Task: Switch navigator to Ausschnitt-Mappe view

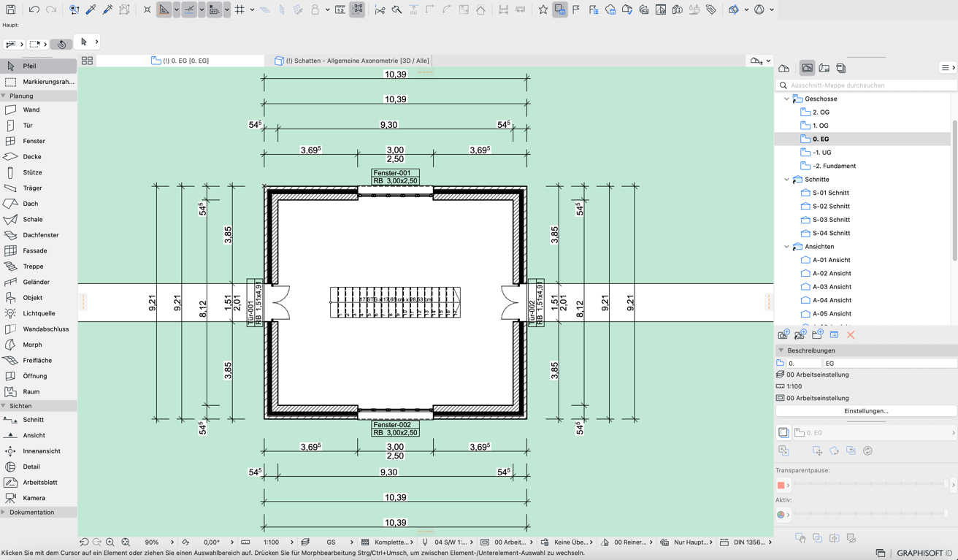Action: click(807, 68)
